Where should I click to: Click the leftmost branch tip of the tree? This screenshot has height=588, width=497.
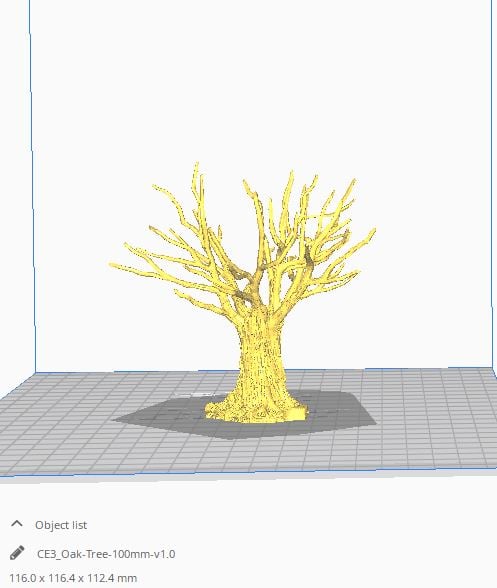112,265
